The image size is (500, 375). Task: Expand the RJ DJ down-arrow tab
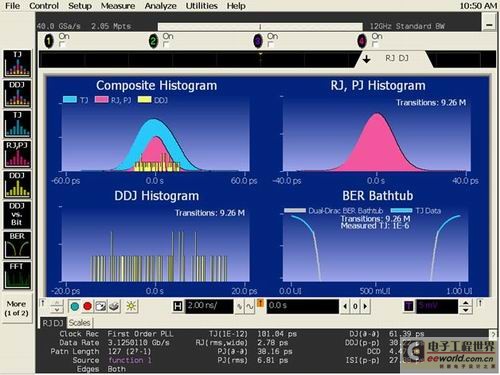coord(367,59)
